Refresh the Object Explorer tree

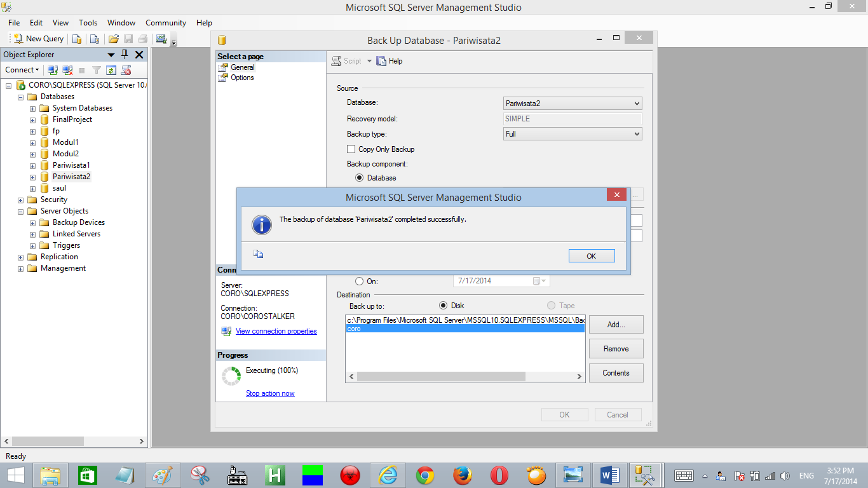(x=111, y=70)
